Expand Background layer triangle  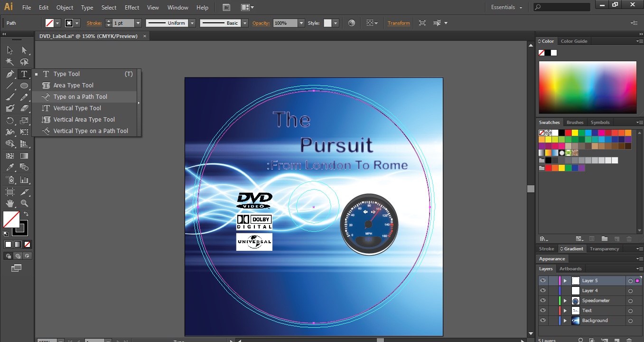click(x=565, y=321)
